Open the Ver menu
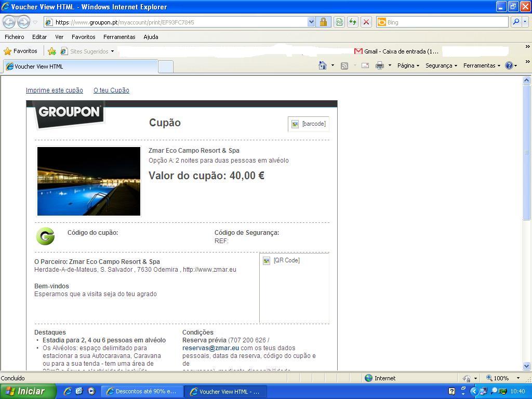 (59, 37)
